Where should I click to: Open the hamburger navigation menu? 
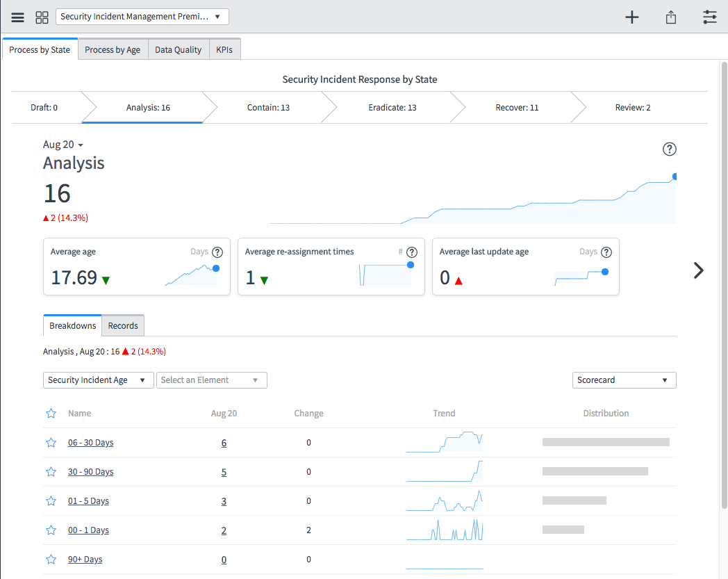18,17
